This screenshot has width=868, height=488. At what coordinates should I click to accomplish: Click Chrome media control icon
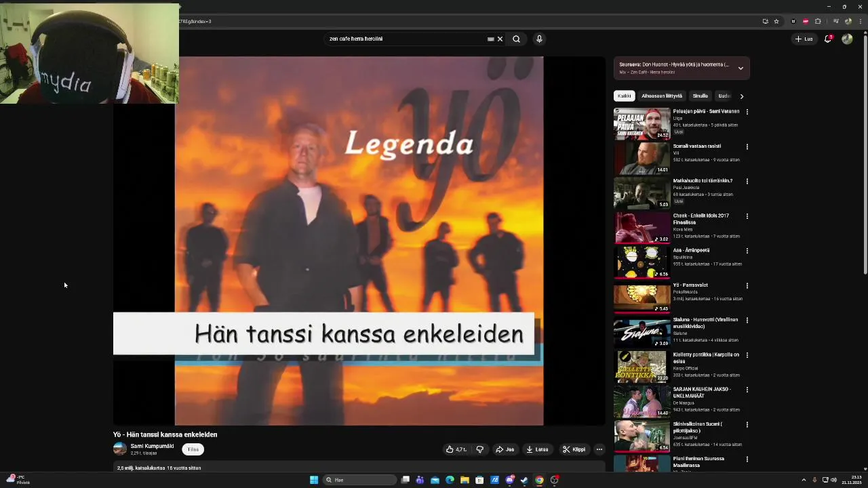[837, 21]
